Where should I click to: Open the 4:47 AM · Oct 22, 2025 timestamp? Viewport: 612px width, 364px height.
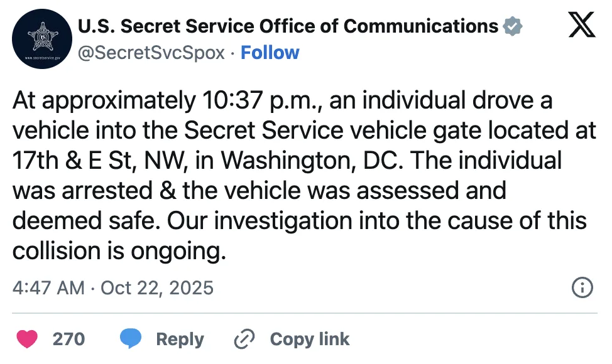[x=113, y=288]
